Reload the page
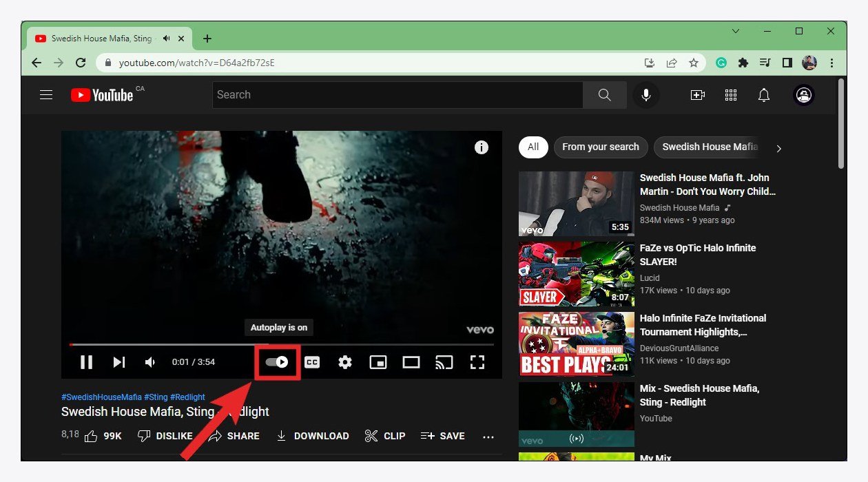This screenshot has width=868, height=482. 81,63
